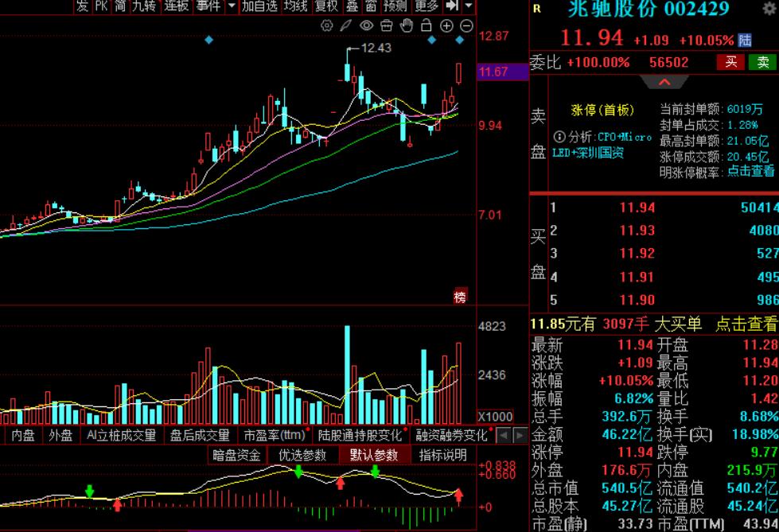Expand dropdown arrow next to 事件
The width and height of the screenshot is (779, 532).
click(x=232, y=6)
